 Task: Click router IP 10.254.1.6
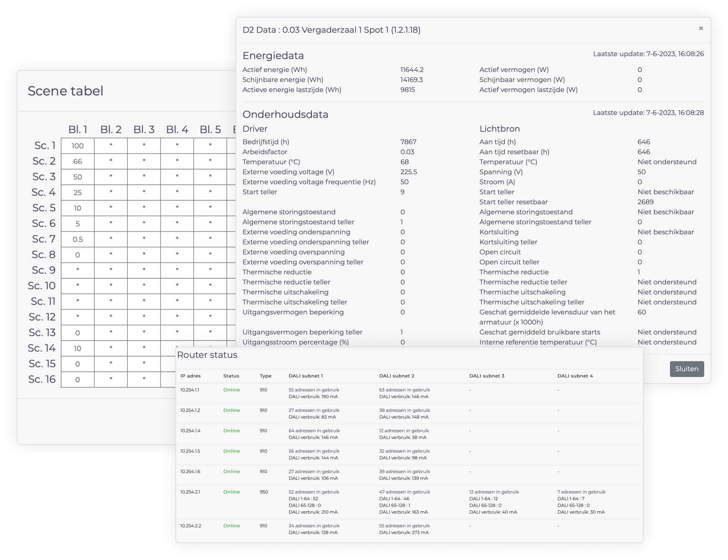click(x=190, y=472)
